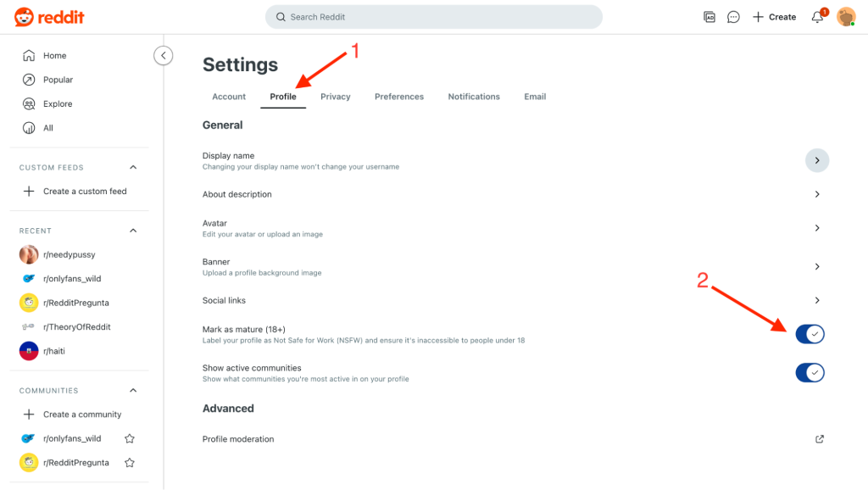Image resolution: width=868 pixels, height=490 pixels.
Task: Open Profile moderation external link icon
Action: [820, 439]
